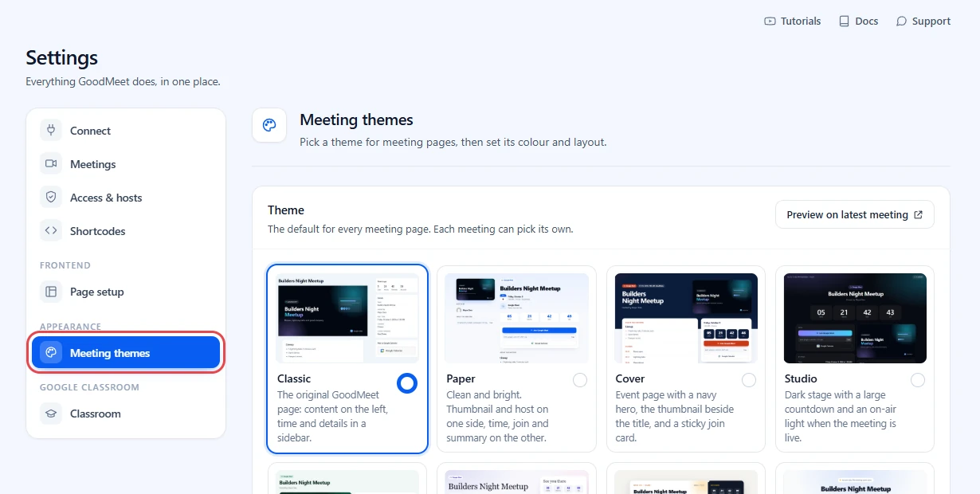Click the Shortcodes code brackets icon
Viewport: 980px width, 494px height.
pos(51,231)
